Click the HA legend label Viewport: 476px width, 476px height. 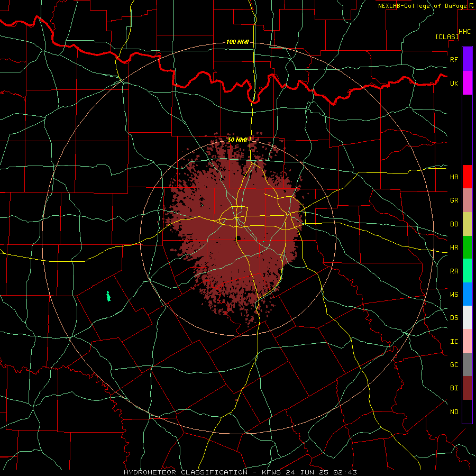point(454,177)
